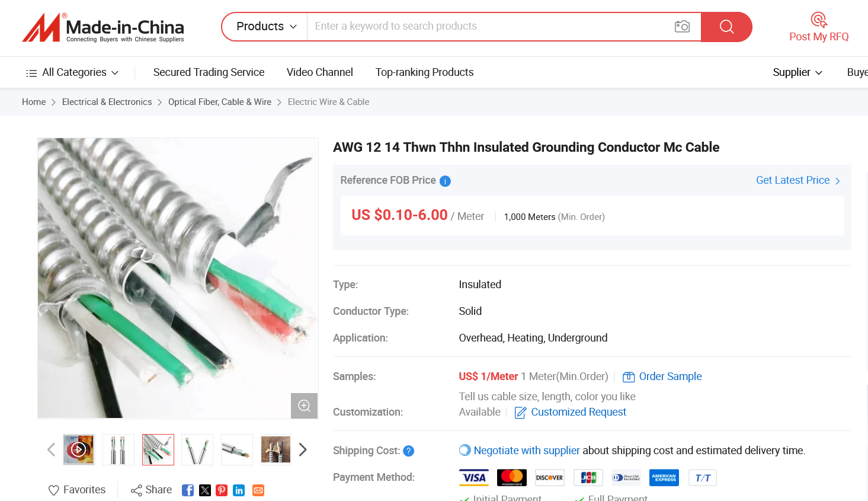Click the zoom-in magnifier on product image

click(x=304, y=406)
